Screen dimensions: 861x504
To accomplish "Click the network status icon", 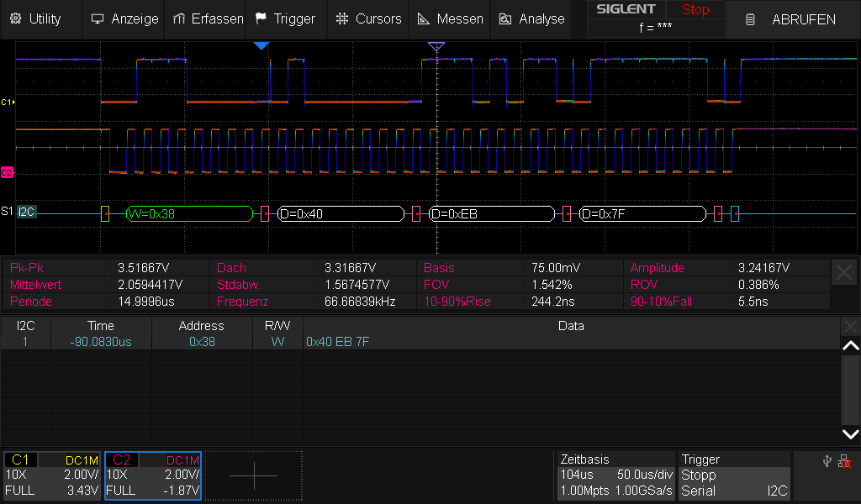I will coord(844,461).
